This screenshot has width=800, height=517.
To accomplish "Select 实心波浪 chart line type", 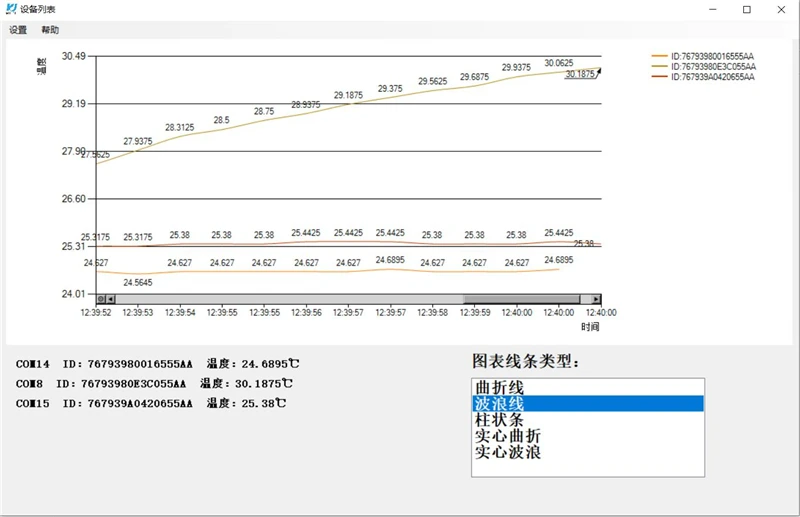I will click(x=588, y=452).
